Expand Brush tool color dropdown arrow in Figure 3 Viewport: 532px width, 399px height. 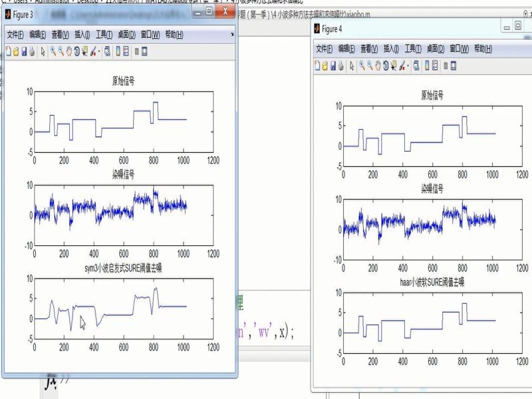pyautogui.click(x=99, y=52)
